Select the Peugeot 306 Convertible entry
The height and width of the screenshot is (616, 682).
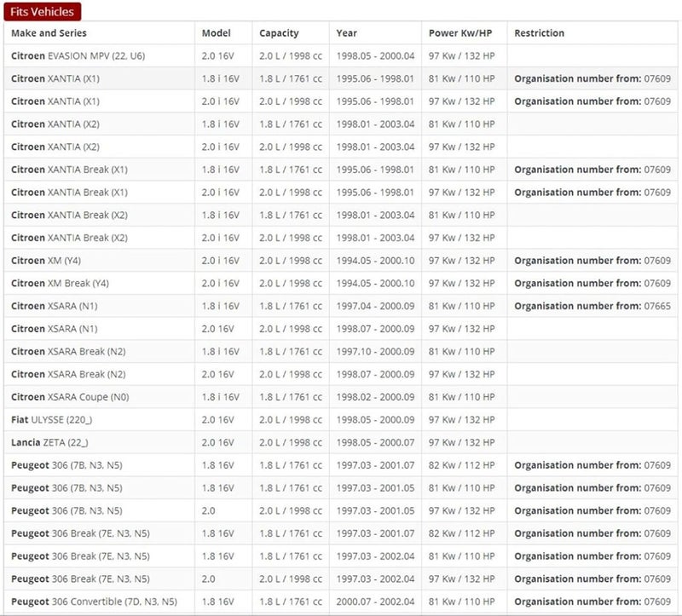point(94,602)
